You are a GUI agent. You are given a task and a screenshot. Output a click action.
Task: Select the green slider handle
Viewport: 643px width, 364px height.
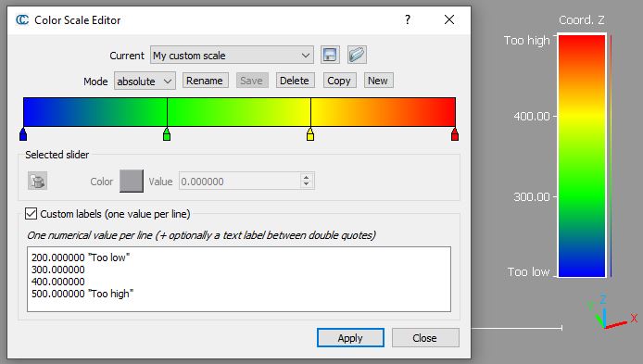167,134
